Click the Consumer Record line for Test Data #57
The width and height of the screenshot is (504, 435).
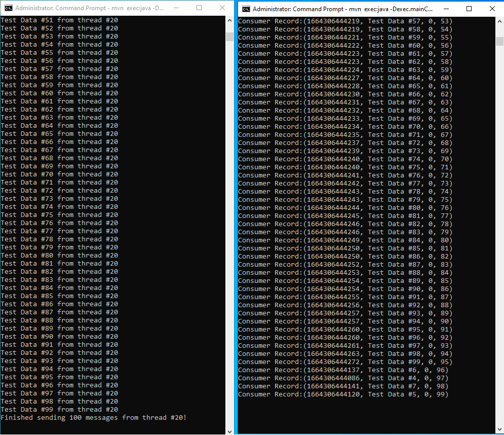[x=345, y=21]
